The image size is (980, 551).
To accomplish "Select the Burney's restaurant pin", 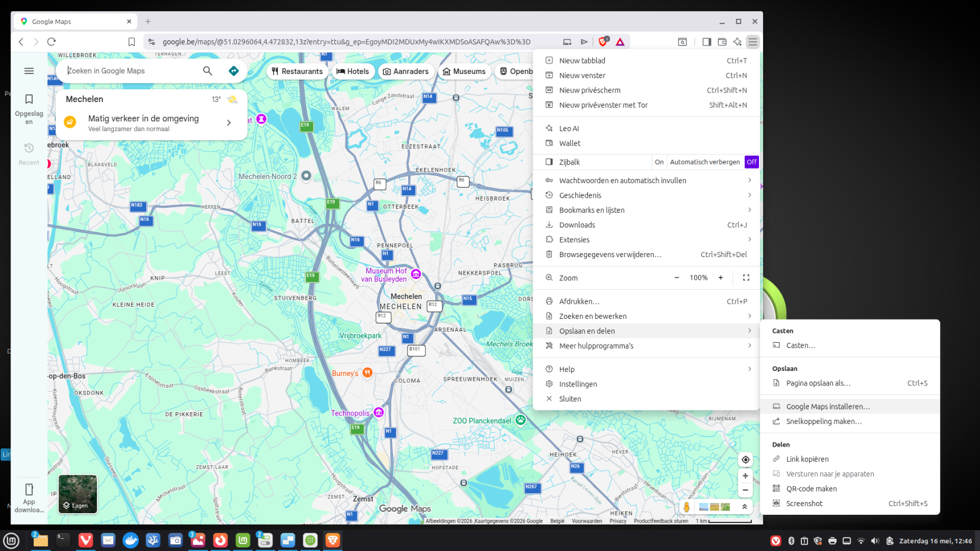I will pos(367,373).
